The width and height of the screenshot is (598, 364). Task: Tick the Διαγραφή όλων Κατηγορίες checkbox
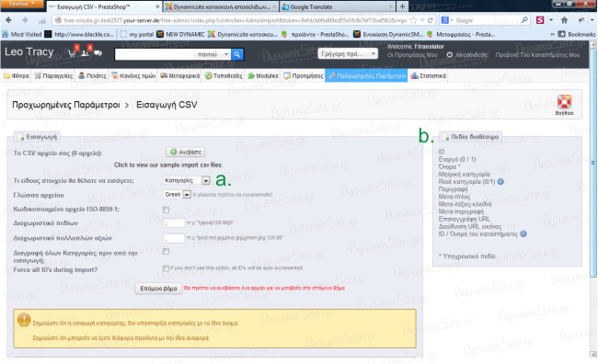pyautogui.click(x=166, y=252)
